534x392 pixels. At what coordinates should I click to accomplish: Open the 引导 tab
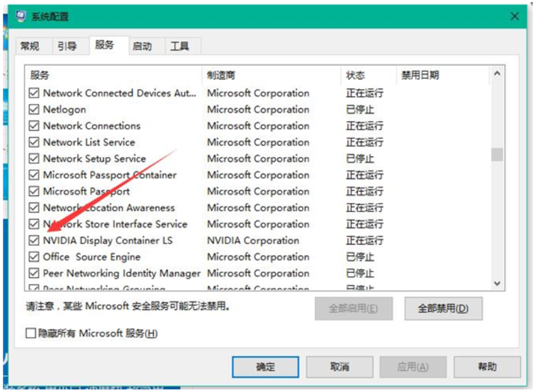67,46
